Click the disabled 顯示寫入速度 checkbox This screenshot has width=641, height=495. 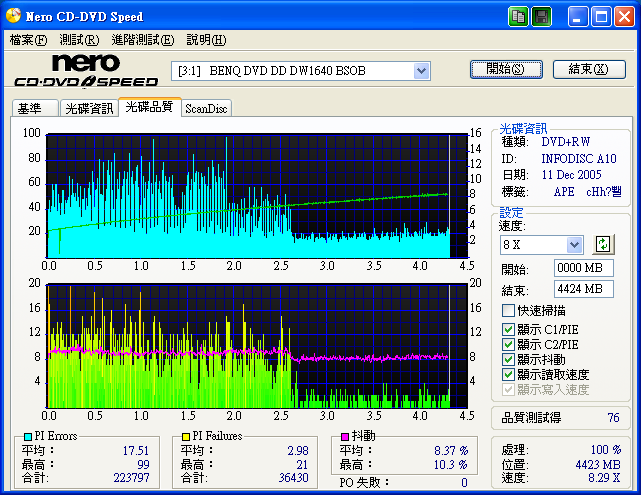tap(508, 390)
